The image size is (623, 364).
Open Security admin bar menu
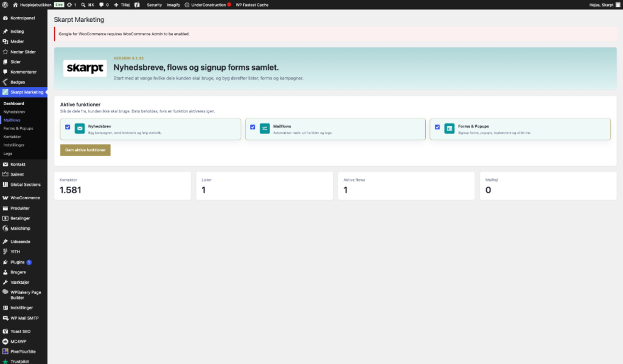[154, 5]
